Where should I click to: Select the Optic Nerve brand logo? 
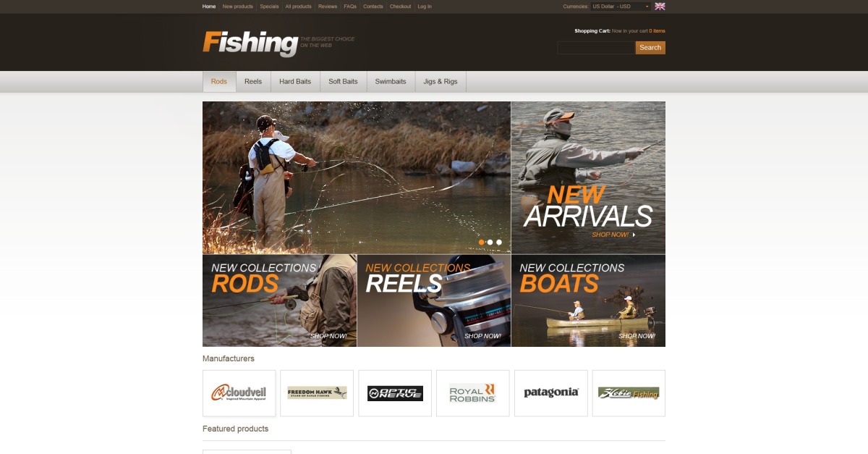395,393
